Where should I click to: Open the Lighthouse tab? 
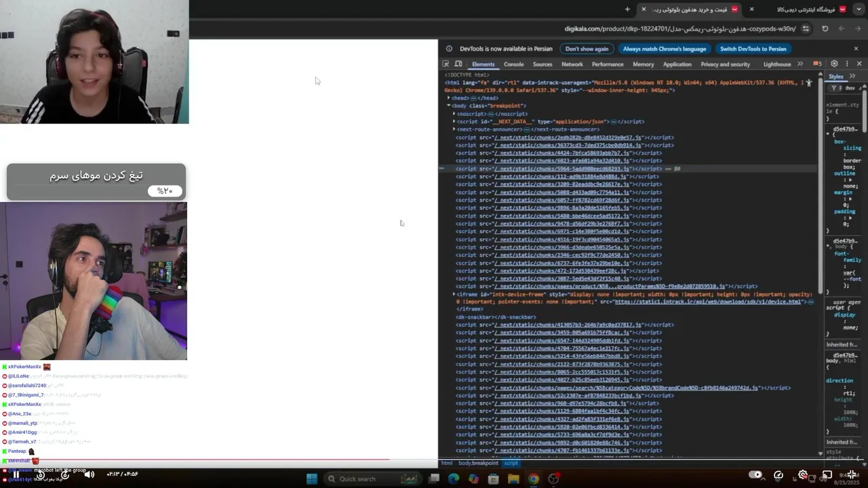point(777,64)
